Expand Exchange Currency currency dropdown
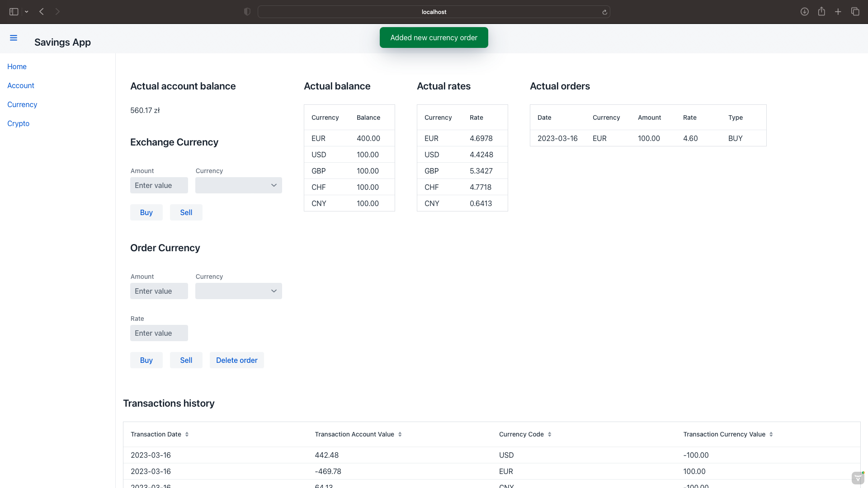The image size is (868, 488). tap(238, 185)
